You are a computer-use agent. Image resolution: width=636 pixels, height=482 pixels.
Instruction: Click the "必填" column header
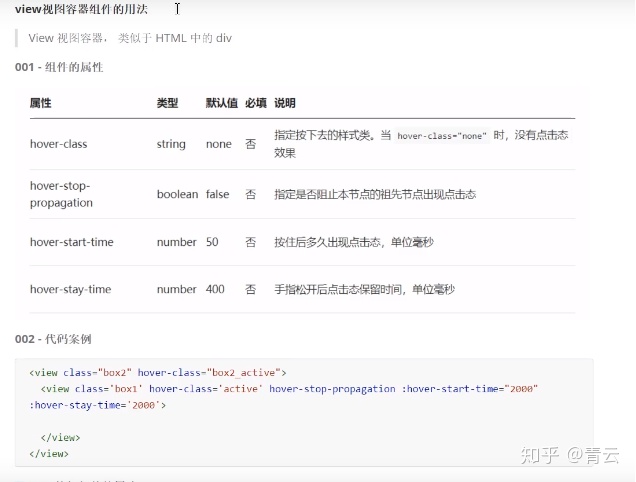[x=256, y=103]
